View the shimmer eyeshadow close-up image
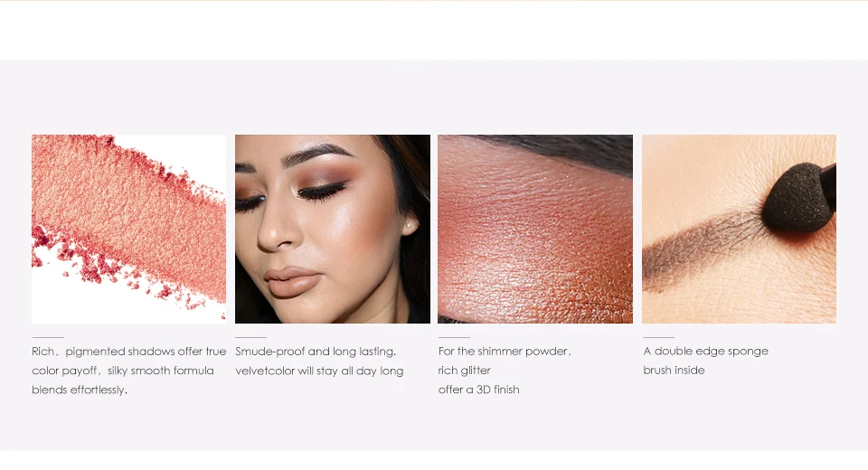The image size is (868, 470). [535, 229]
